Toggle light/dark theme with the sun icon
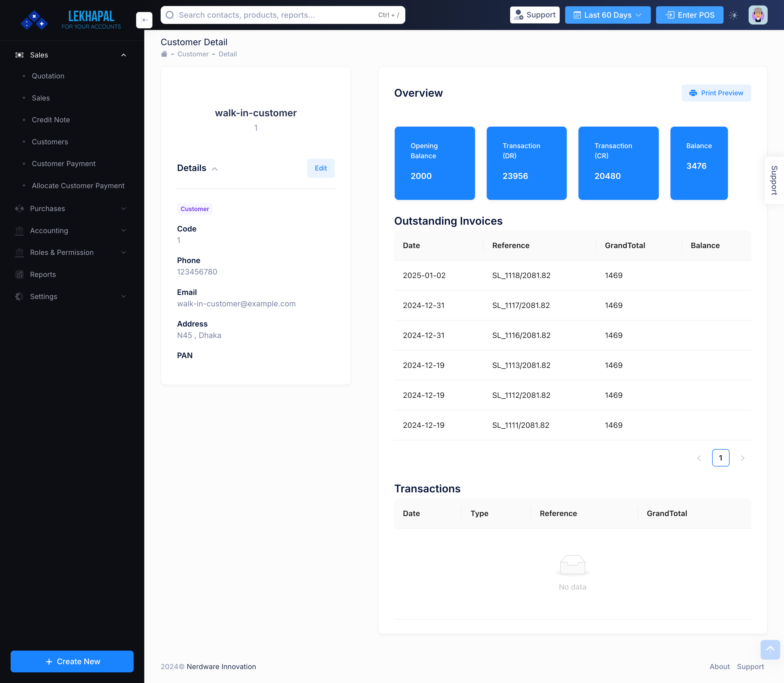The width and height of the screenshot is (784, 683). (x=733, y=15)
